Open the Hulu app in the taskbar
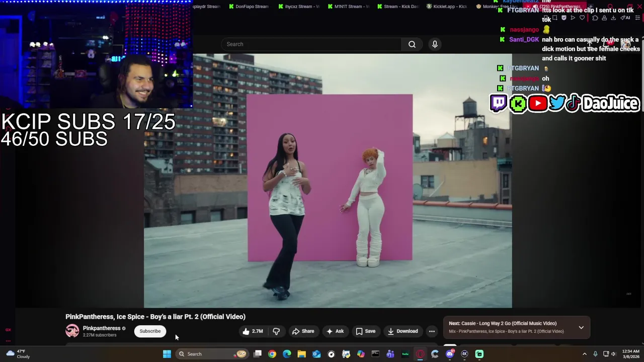The height and width of the screenshot is (362, 644). click(x=405, y=354)
